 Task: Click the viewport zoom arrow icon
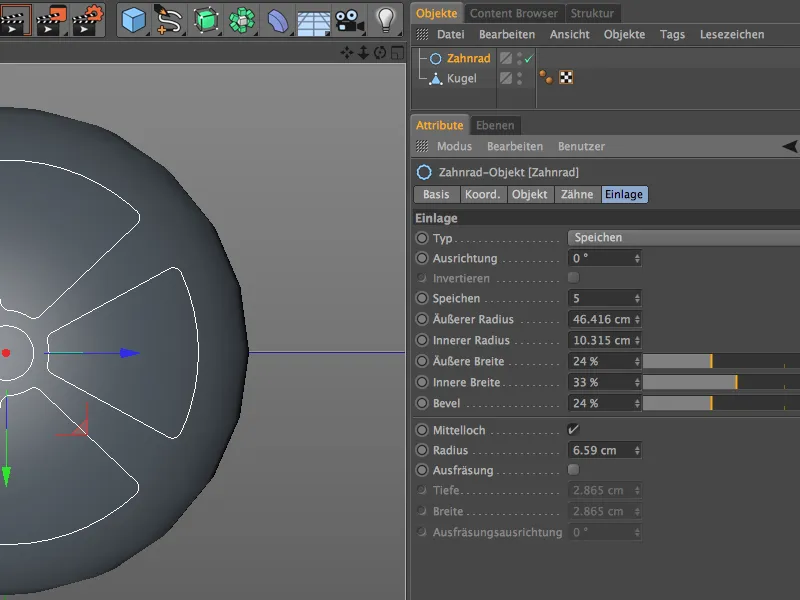363,53
